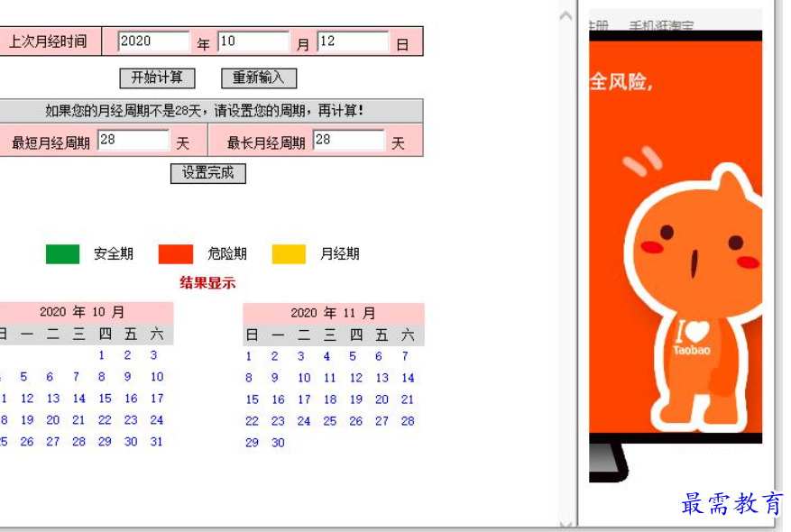
Task: Click the 手机逛淘宝 link in the ad
Action: (x=661, y=25)
